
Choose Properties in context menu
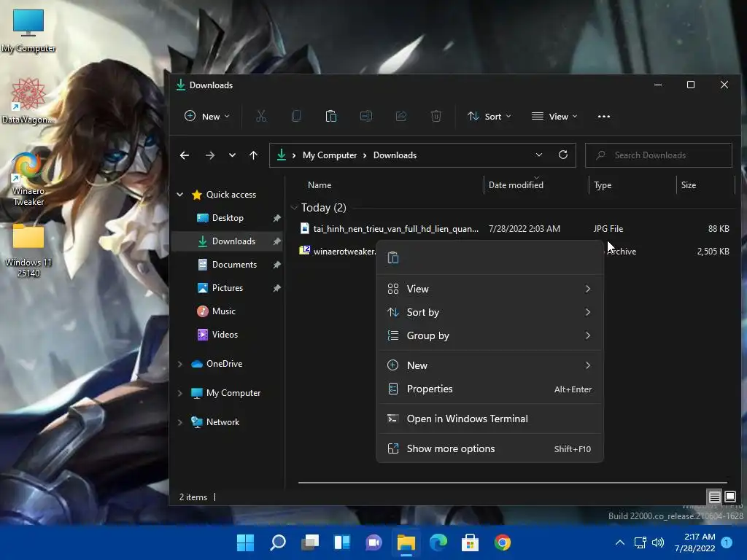(489, 389)
